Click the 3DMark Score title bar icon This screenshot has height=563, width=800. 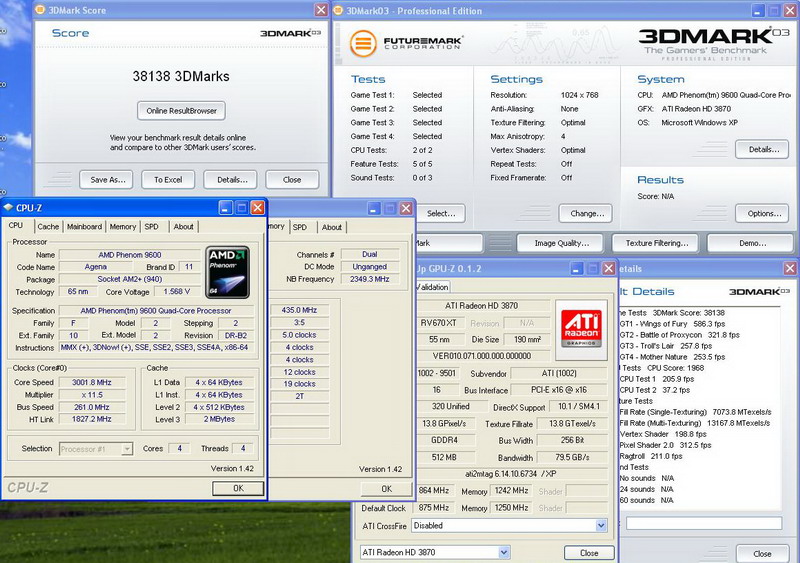point(40,10)
